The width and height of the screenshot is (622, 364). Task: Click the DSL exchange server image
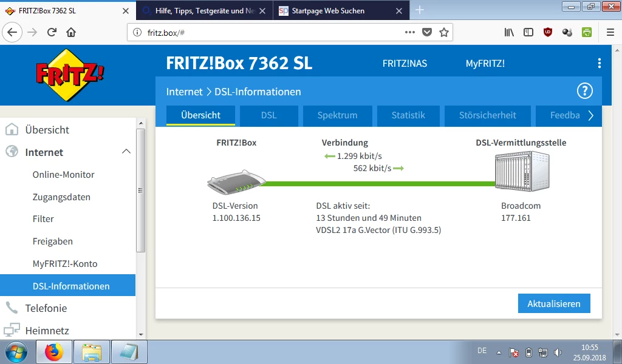pos(522,172)
